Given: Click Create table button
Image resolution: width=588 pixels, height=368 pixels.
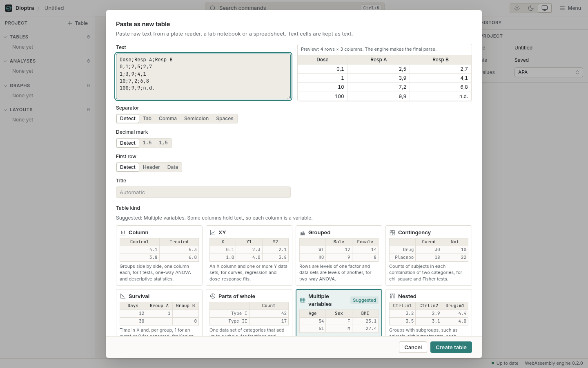Looking at the screenshot, I should coord(451,347).
